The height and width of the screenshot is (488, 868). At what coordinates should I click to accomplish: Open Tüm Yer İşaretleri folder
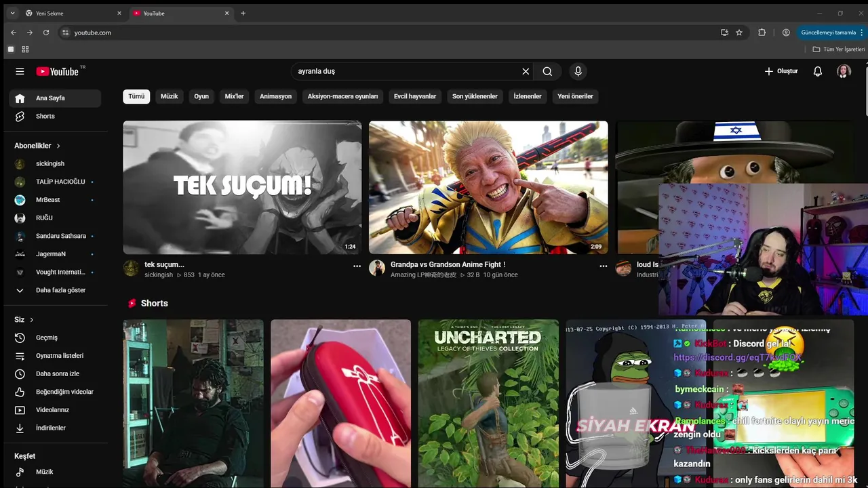tap(839, 49)
